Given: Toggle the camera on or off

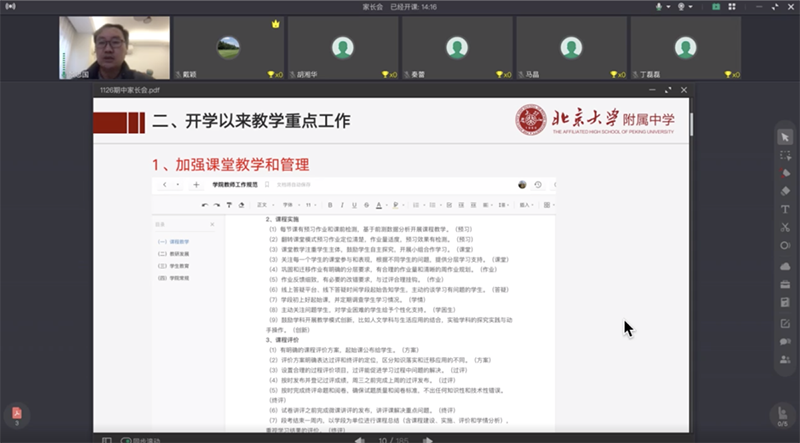Looking at the screenshot, I should click(683, 6).
